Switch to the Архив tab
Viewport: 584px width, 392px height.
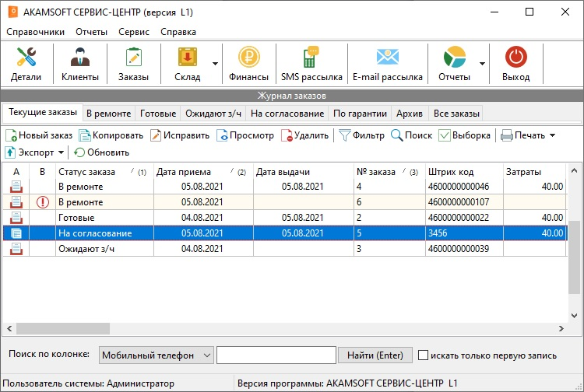point(410,114)
